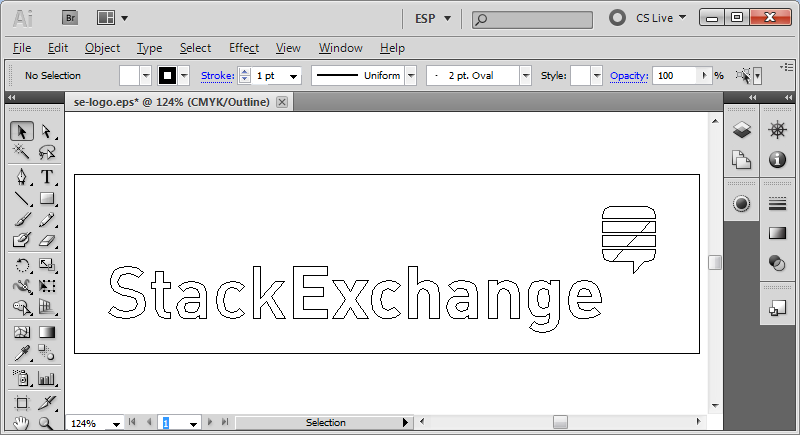Viewport: 800px width, 435px height.
Task: Activate the Type tool
Action: 46,177
